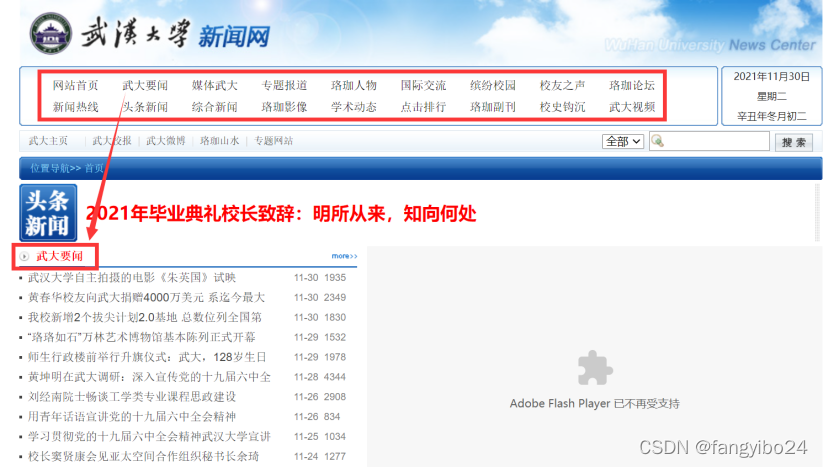Click the Wuhan University emblem logo
Screen dimensions: 823x467
[51, 34]
